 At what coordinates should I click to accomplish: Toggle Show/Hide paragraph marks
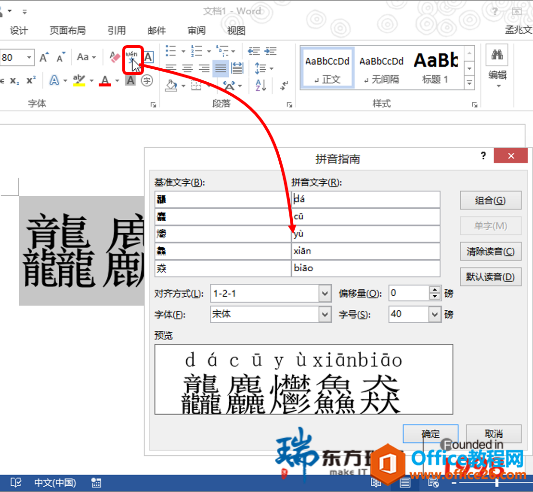click(x=284, y=86)
